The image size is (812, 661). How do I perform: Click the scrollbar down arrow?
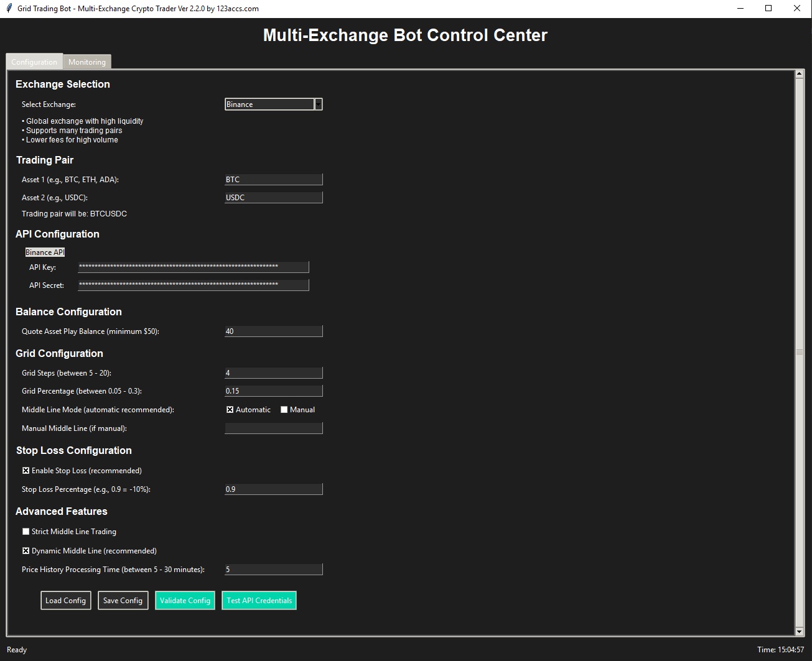[800, 631]
